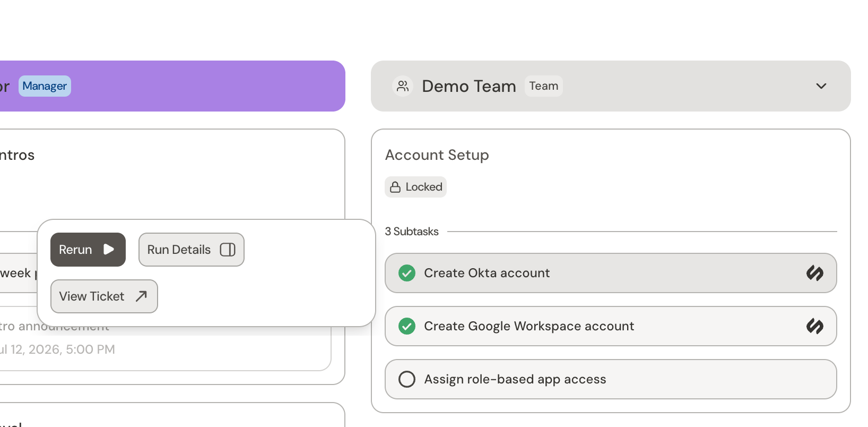Open Create Google Workspace account subtask

611,326
